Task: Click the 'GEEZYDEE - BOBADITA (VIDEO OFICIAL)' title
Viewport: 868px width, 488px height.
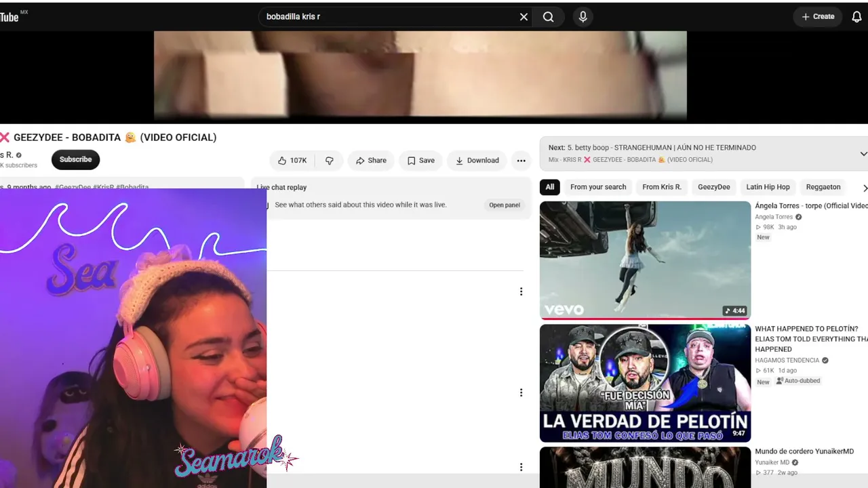Action: point(108,138)
